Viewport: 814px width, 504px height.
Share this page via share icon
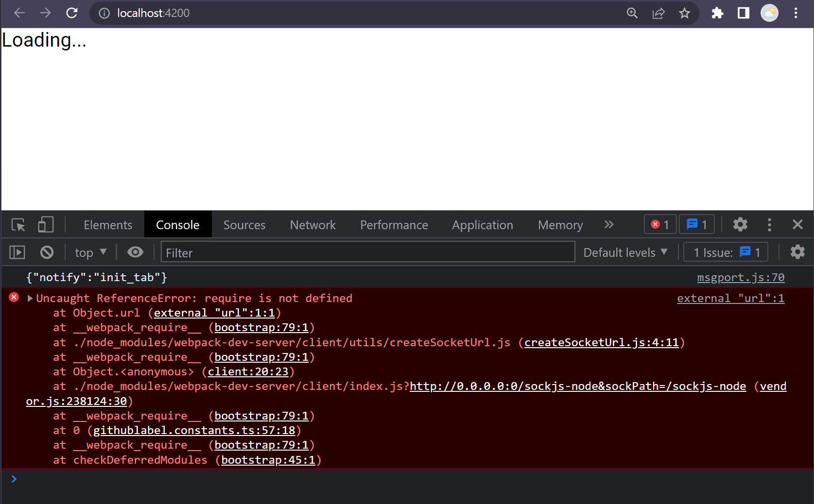coord(658,13)
